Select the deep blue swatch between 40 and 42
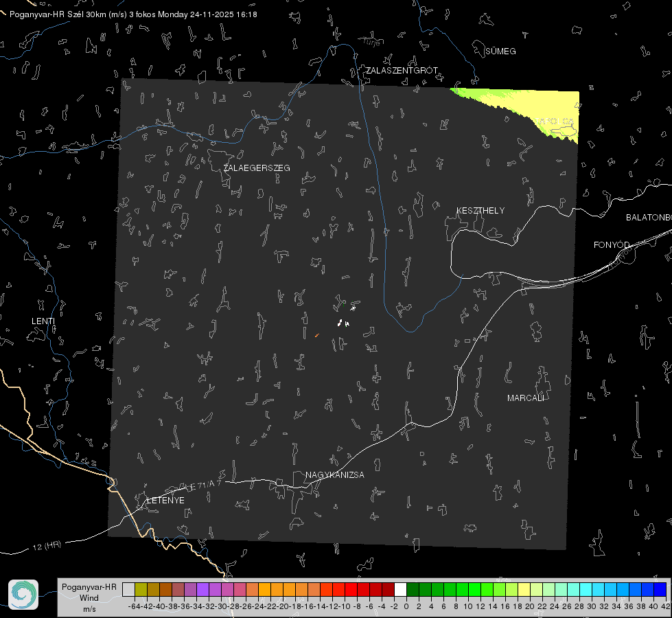Screen dimensions: 672x618 (660, 590)
